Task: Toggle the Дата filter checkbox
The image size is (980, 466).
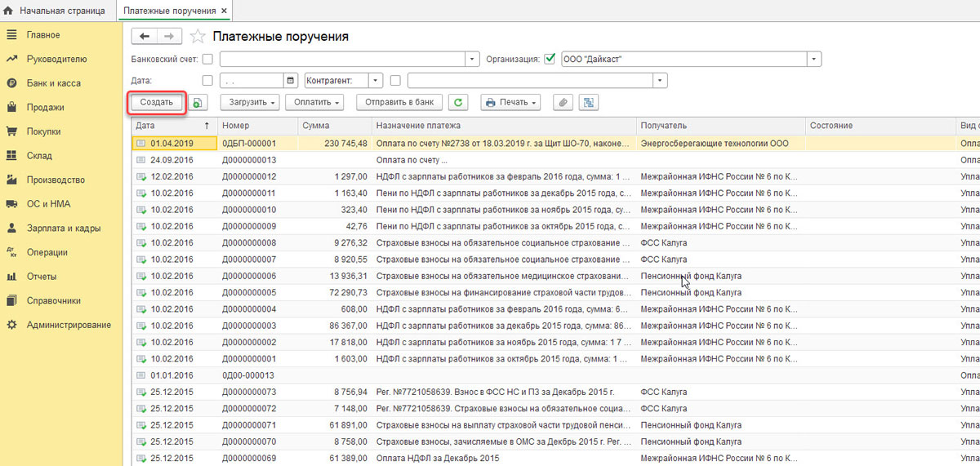Action: coord(207,81)
